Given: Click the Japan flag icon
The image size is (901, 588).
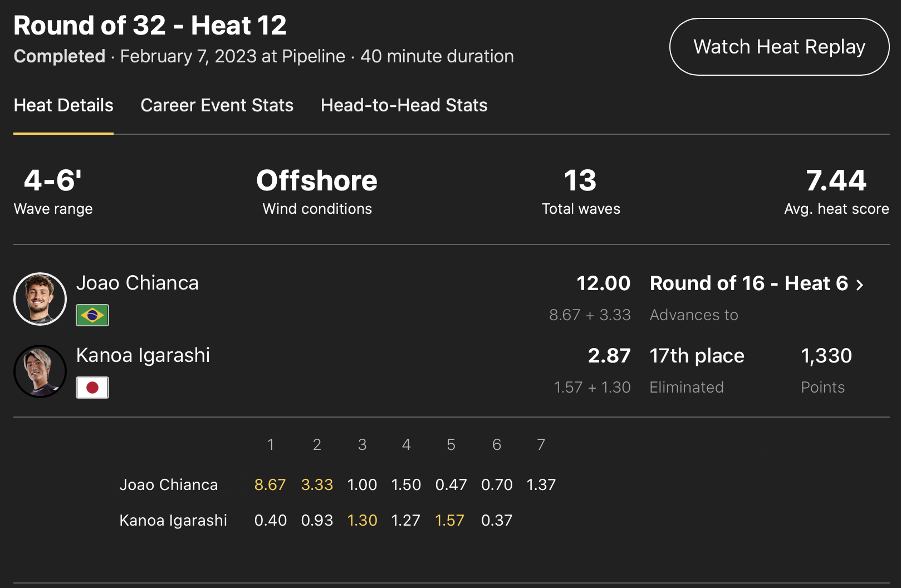Looking at the screenshot, I should pos(92,388).
